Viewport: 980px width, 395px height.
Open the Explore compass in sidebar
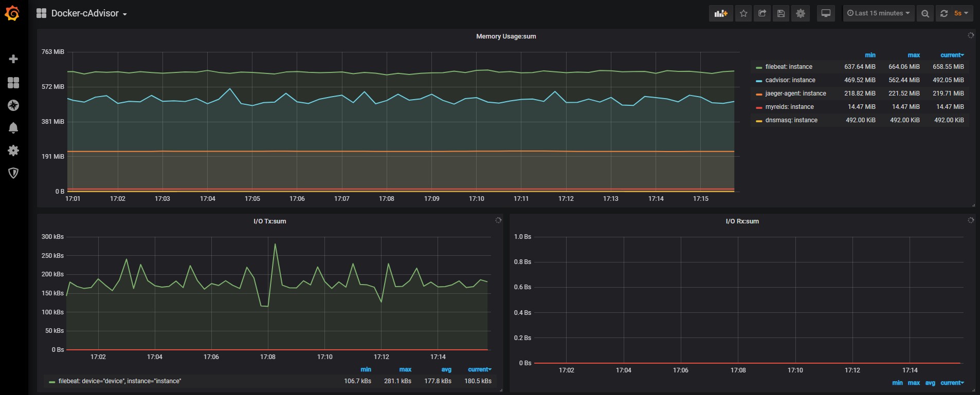pyautogui.click(x=13, y=105)
